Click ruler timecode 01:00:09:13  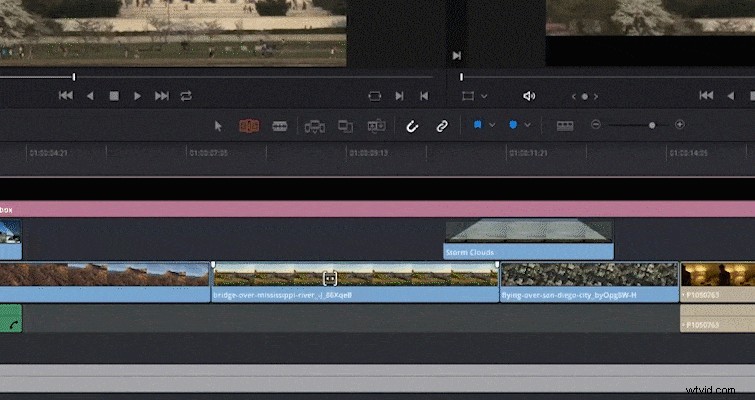point(369,153)
